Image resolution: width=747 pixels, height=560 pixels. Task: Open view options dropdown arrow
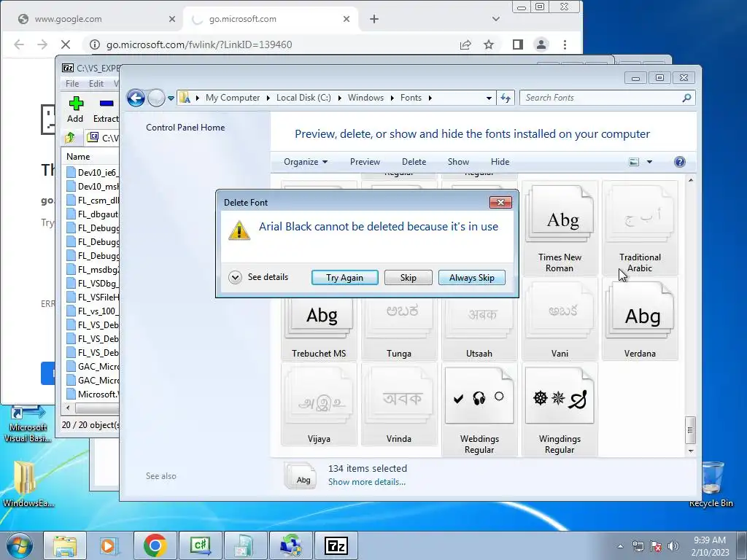click(649, 162)
